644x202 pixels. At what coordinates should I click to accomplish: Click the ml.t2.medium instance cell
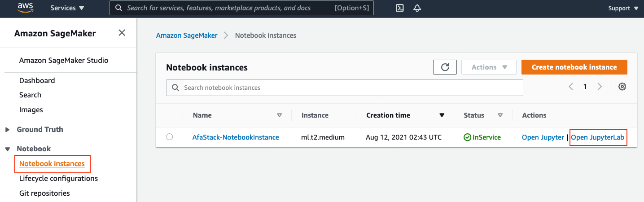point(323,137)
